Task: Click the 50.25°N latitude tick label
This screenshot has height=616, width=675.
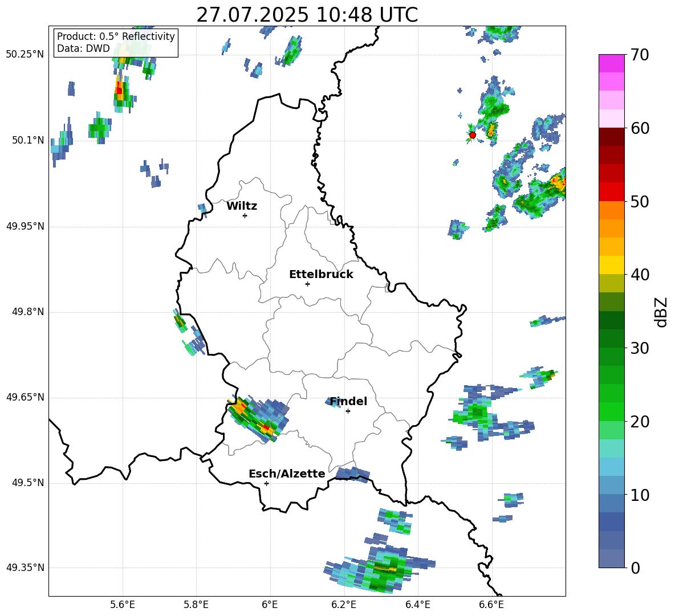Action: 25,55
